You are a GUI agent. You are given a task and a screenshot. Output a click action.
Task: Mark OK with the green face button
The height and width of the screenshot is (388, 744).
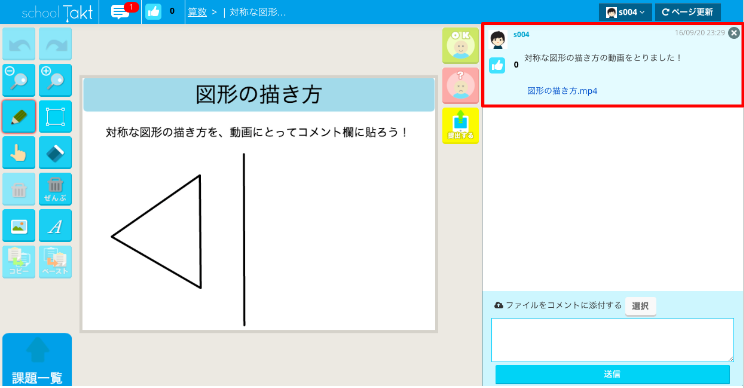[460, 46]
